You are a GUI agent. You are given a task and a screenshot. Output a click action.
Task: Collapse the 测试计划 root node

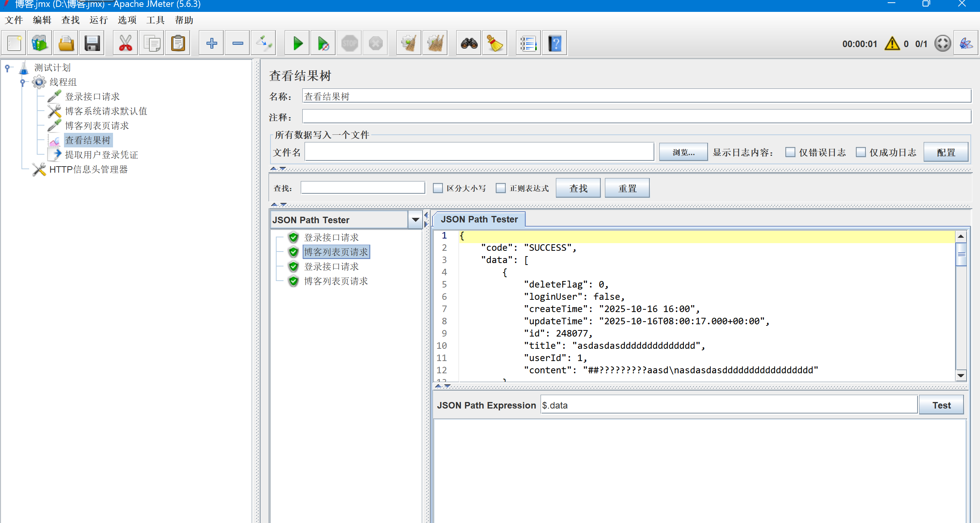click(7, 68)
